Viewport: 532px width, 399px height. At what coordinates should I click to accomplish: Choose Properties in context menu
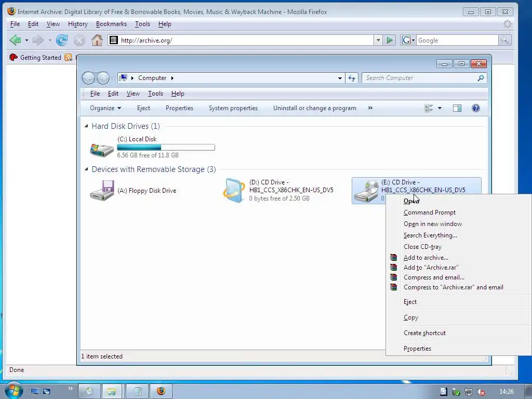[x=458, y=349]
